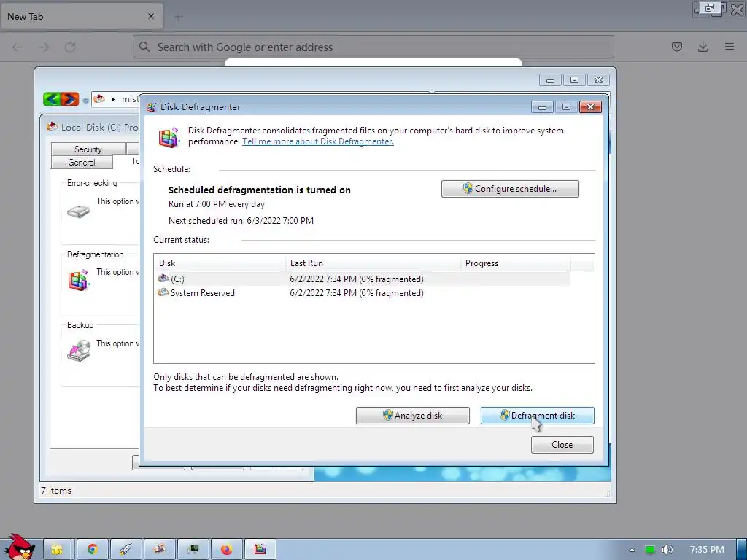This screenshot has width=747, height=560.
Task: Select the System Reserved disk row
Action: point(363,293)
